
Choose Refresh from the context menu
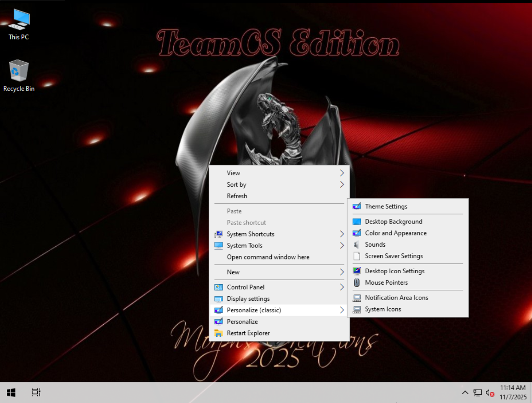tap(237, 196)
